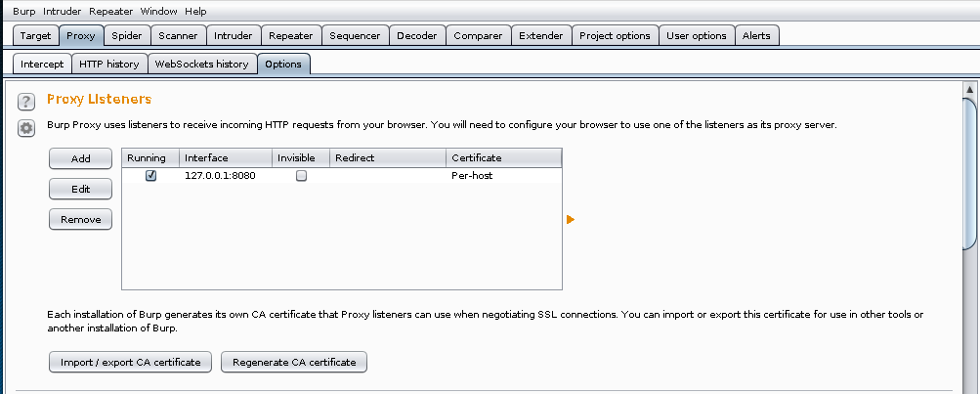The image size is (980, 394).
Task: Click the vertical scrollbar thumb
Action: pos(970,173)
